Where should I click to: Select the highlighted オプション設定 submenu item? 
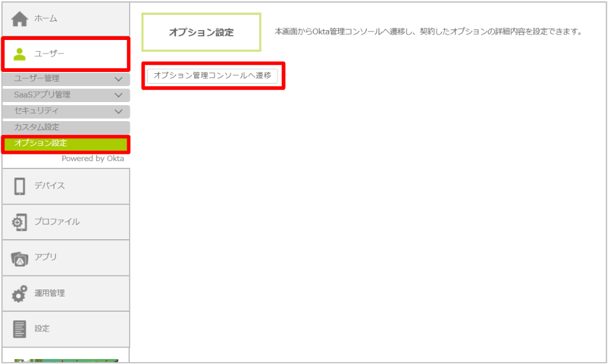[x=41, y=143]
